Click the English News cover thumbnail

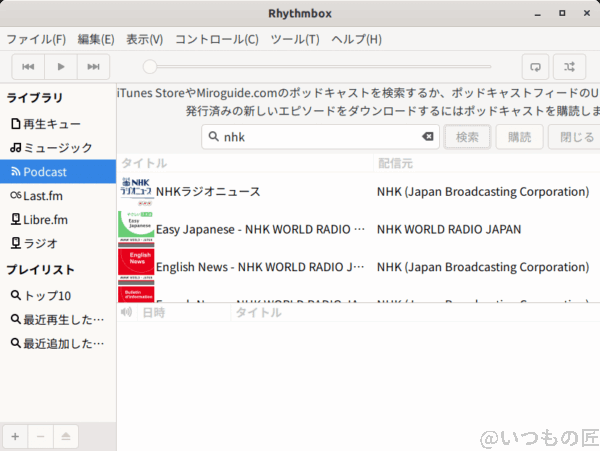tap(136, 267)
